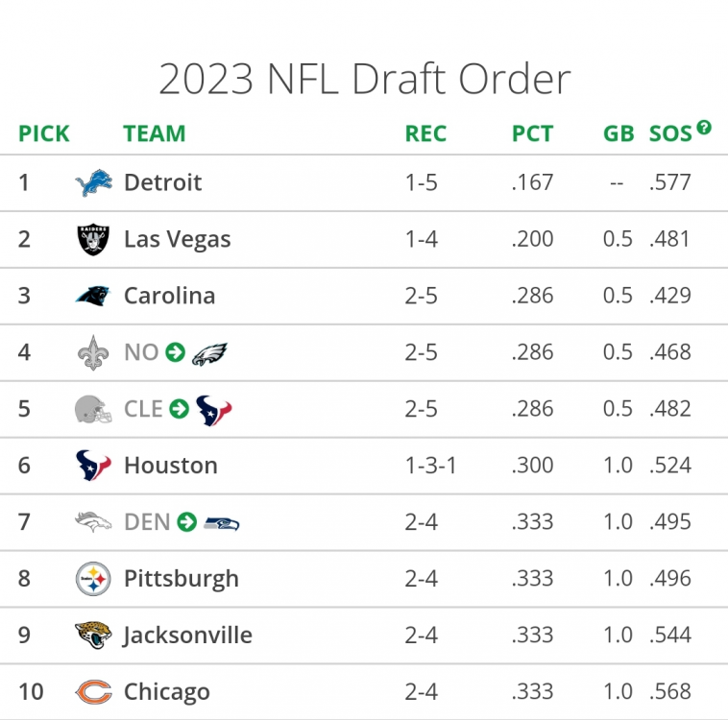Click the Pittsburgh Steelers logo
This screenshot has width=728, height=720.
[93, 579]
